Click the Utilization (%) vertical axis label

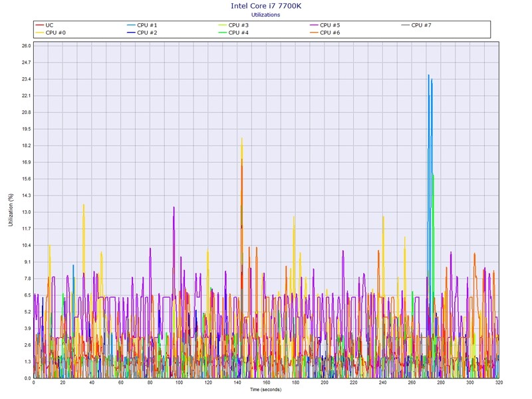(10, 211)
